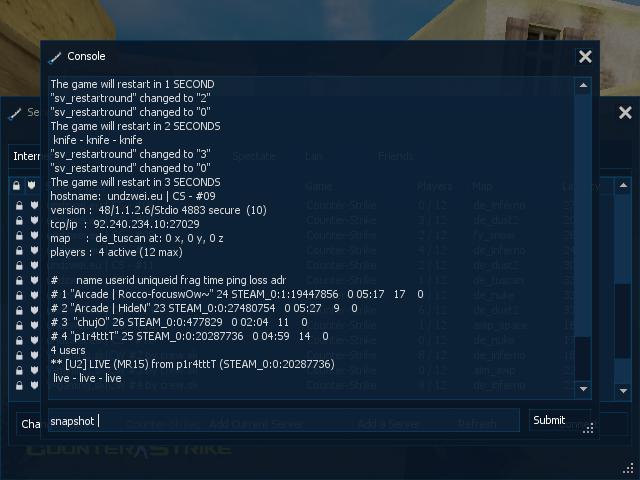Click the server browser title icon
This screenshot has height=480, width=640.
[x=15, y=113]
